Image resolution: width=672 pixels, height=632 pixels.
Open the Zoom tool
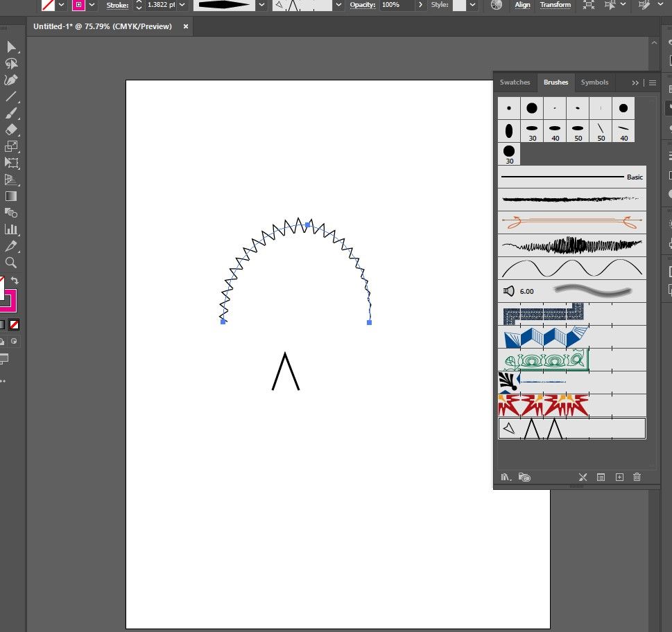click(x=10, y=263)
